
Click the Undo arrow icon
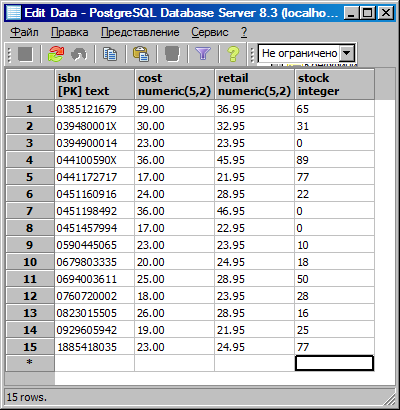[x=79, y=54]
